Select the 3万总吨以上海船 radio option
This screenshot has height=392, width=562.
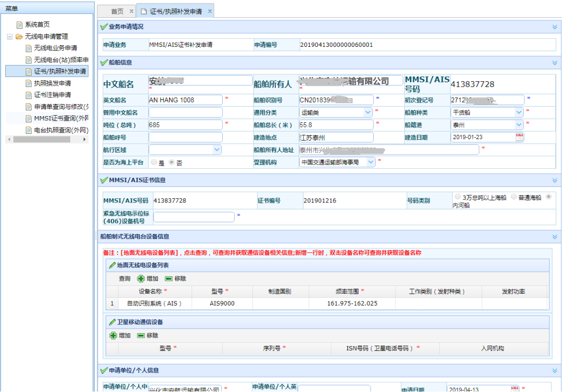click(x=458, y=197)
